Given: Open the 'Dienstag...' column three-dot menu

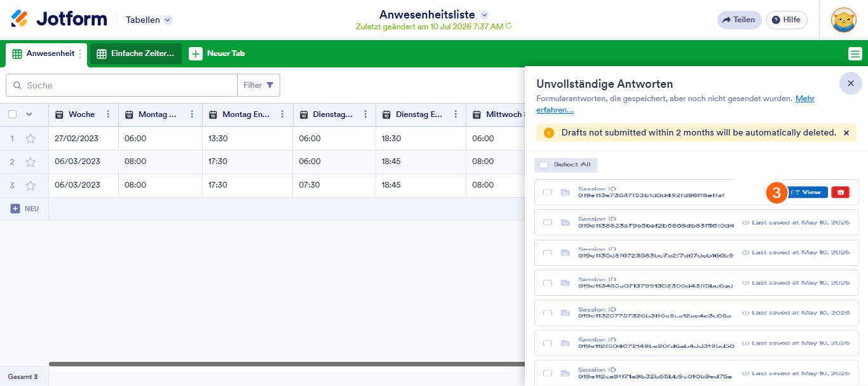Looking at the screenshot, I should click(x=365, y=114).
